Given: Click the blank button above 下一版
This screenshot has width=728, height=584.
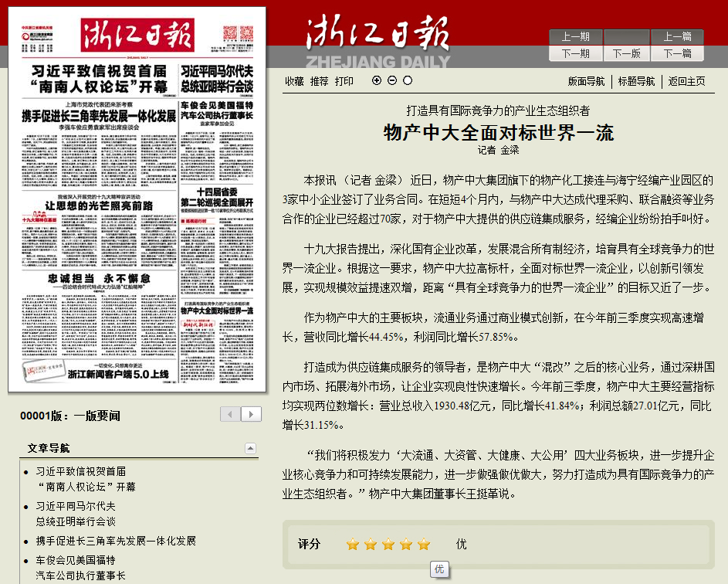Looking at the screenshot, I should point(626,37).
